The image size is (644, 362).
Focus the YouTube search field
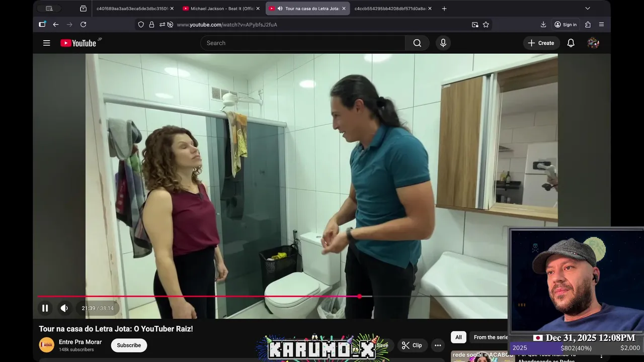pyautogui.click(x=303, y=43)
